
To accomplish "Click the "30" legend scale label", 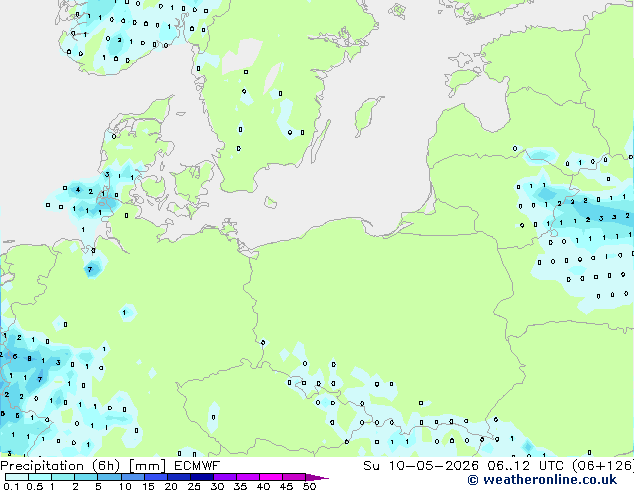I will [217, 486].
